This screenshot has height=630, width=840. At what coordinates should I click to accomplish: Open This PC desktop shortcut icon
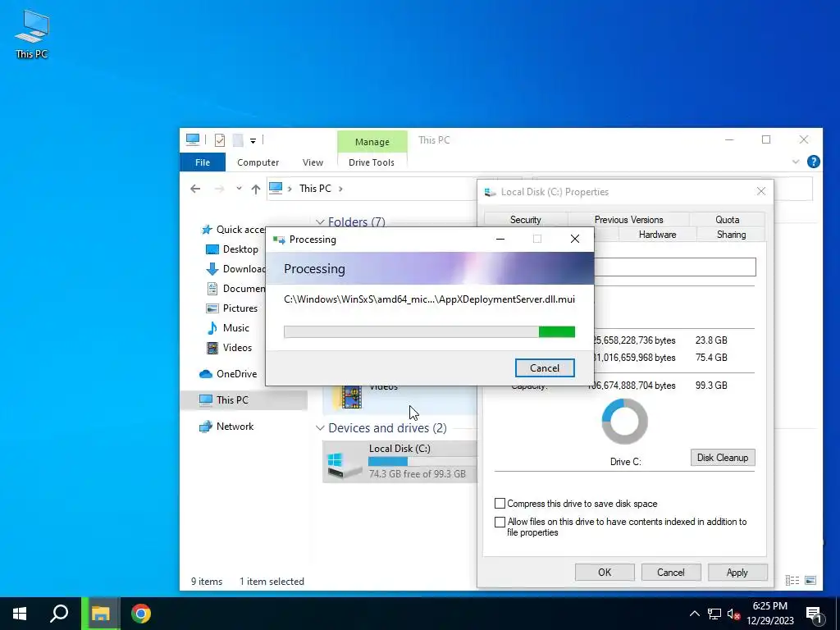[x=32, y=34]
